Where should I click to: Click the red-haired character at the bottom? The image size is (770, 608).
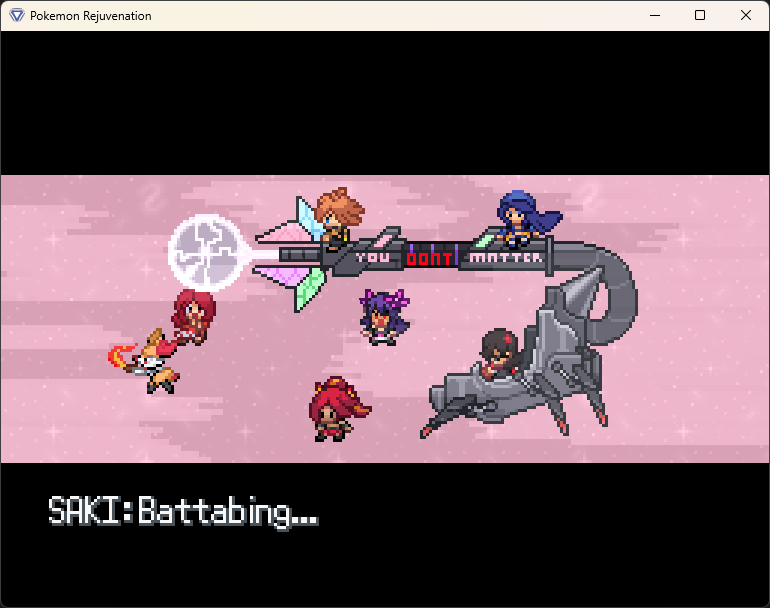point(338,409)
